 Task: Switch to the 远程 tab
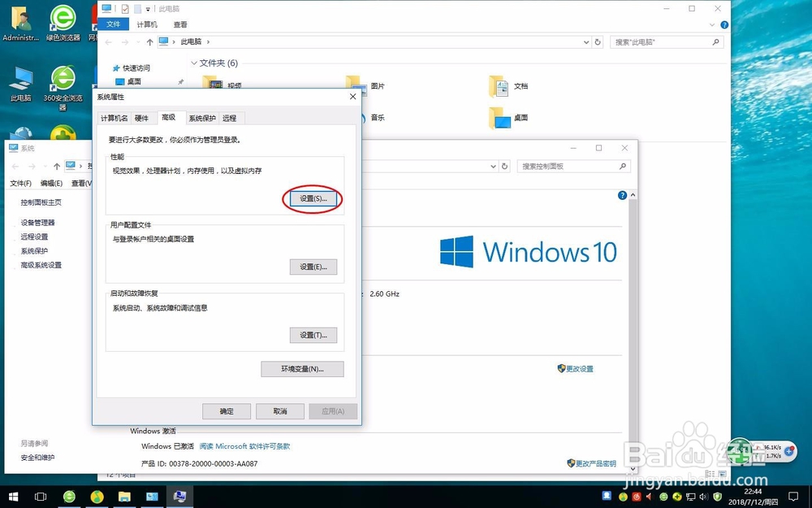[x=230, y=118]
